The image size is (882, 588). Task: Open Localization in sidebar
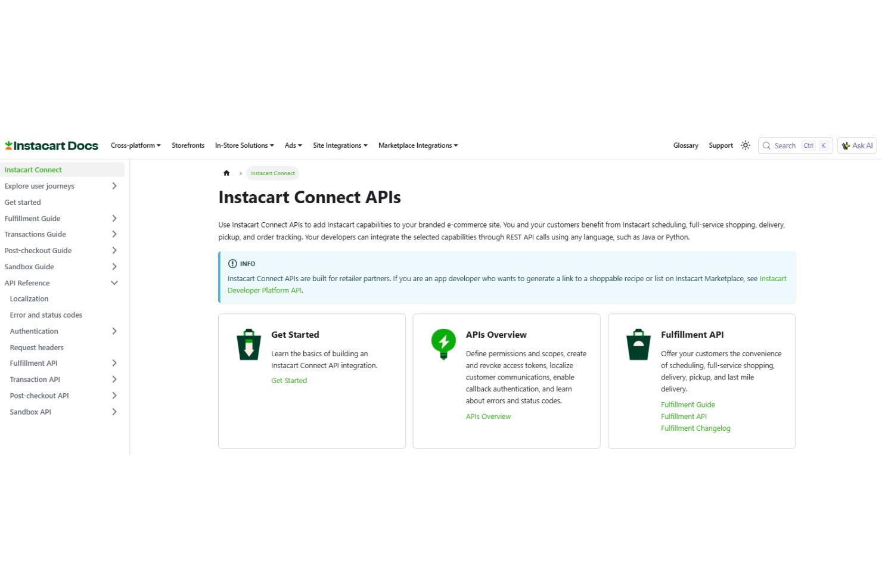[29, 299]
